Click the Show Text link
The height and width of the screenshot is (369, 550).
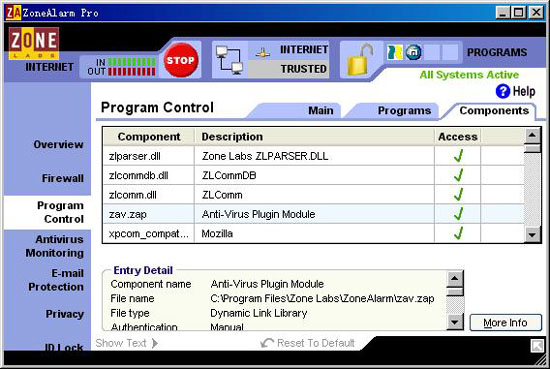click(121, 343)
